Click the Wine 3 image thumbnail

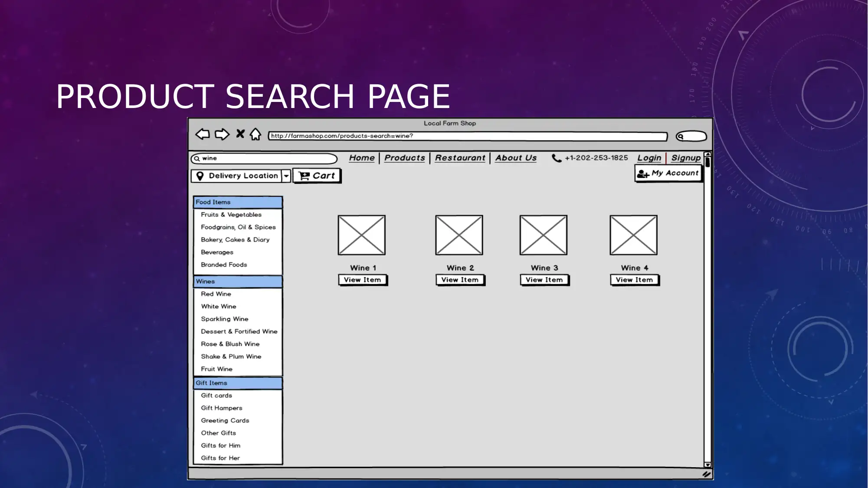(x=544, y=235)
